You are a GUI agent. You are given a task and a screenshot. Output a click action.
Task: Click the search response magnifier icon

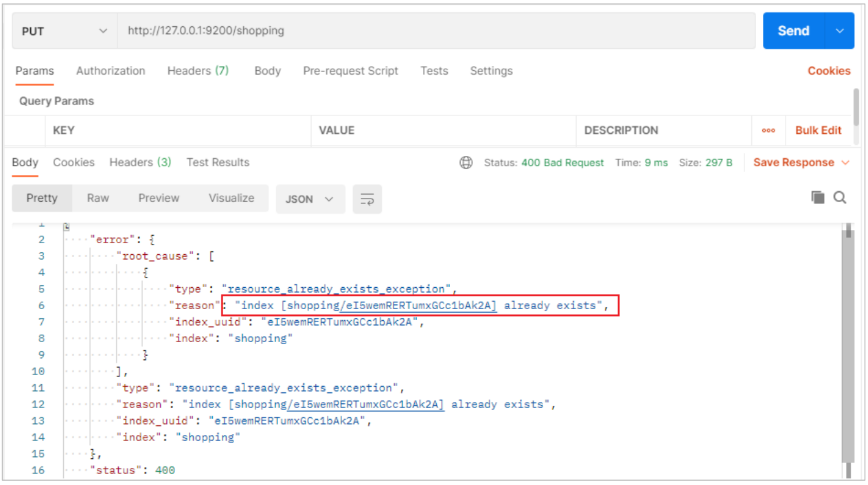point(840,198)
